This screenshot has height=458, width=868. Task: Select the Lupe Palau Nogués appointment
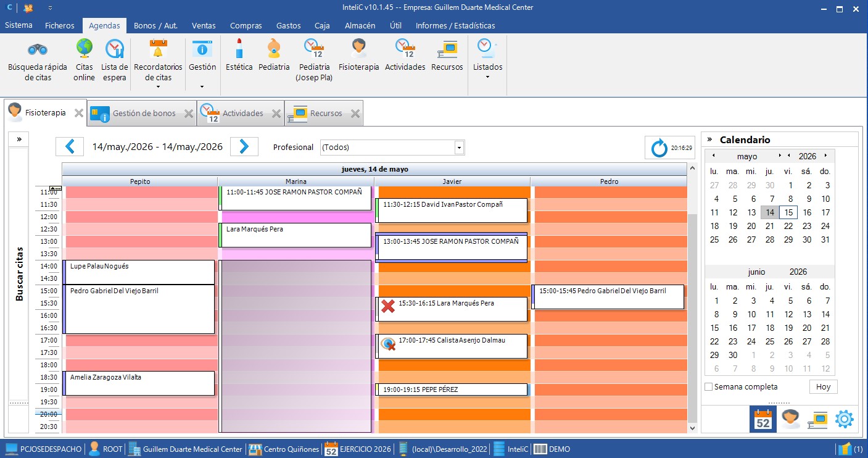139,272
